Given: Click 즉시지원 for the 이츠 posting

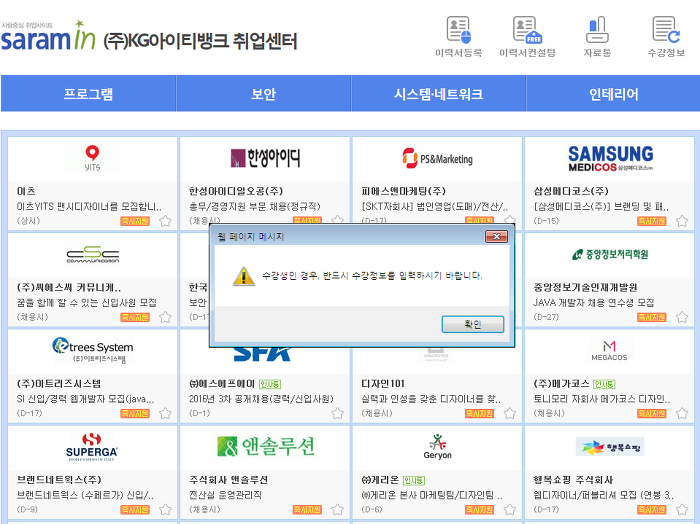Looking at the screenshot, I should click(135, 221).
